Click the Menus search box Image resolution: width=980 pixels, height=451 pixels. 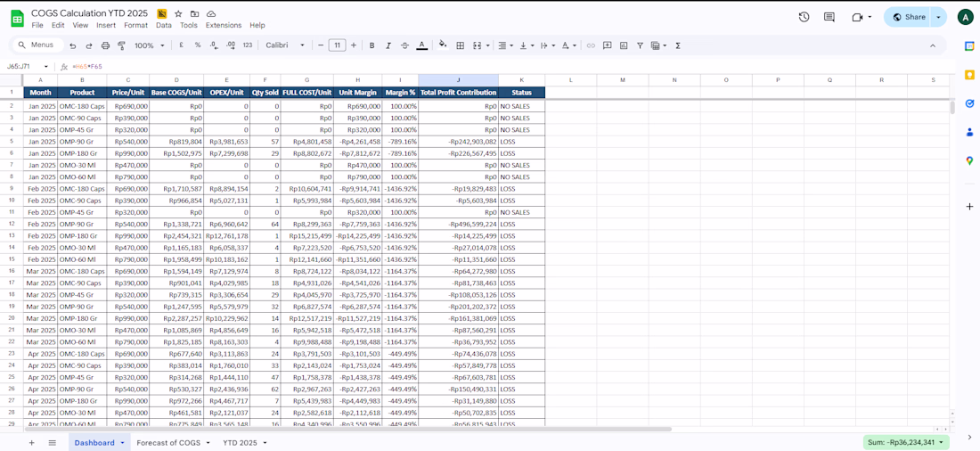pos(38,45)
